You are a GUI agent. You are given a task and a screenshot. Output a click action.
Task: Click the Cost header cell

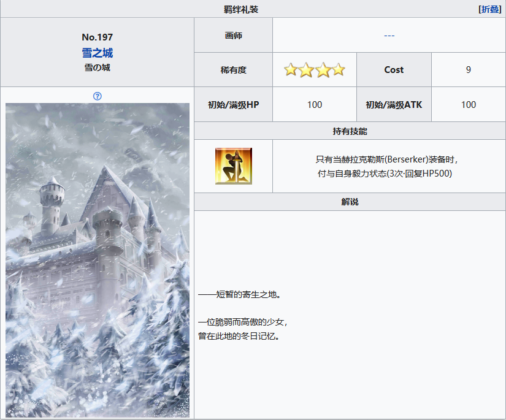pos(394,70)
